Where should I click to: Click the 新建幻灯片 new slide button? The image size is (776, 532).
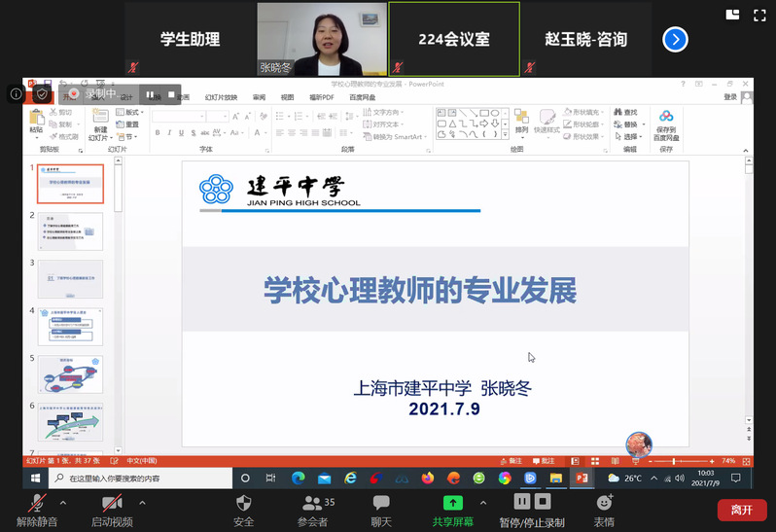[100, 125]
